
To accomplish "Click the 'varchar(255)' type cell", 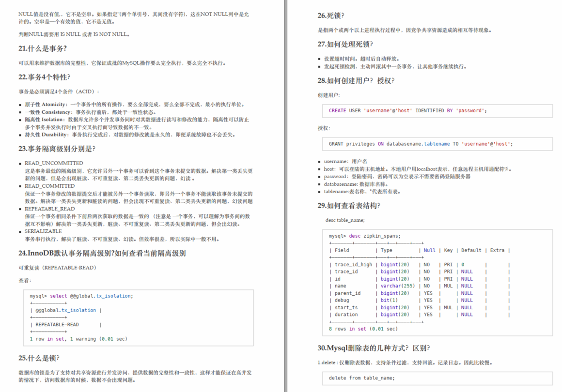I will tap(398, 286).
